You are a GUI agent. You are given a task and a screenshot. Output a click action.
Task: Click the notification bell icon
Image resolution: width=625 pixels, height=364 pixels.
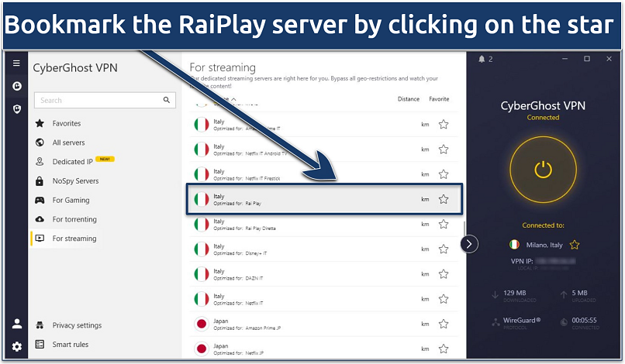[482, 59]
